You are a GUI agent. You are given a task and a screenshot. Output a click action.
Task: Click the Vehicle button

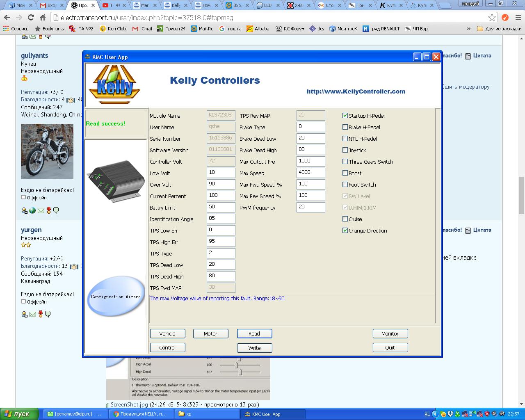click(167, 334)
